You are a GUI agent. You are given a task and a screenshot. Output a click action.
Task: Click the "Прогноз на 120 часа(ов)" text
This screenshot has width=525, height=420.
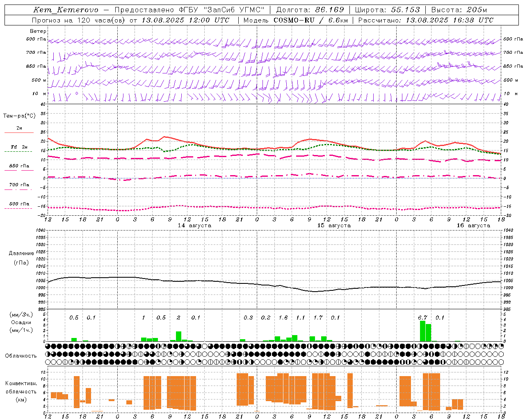point(79,20)
